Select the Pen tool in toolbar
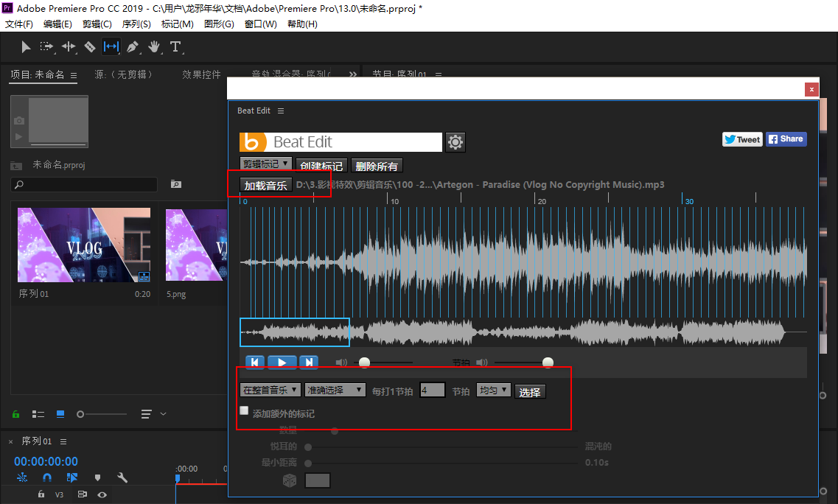838x504 pixels. click(133, 47)
